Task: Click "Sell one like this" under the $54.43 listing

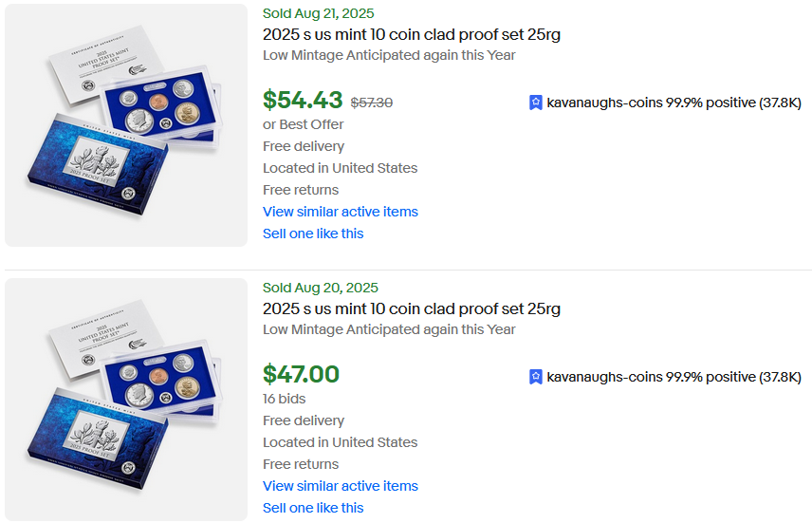Action: [x=313, y=233]
